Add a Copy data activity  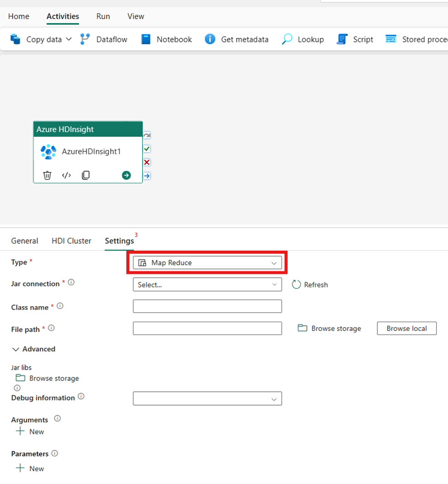click(x=36, y=40)
